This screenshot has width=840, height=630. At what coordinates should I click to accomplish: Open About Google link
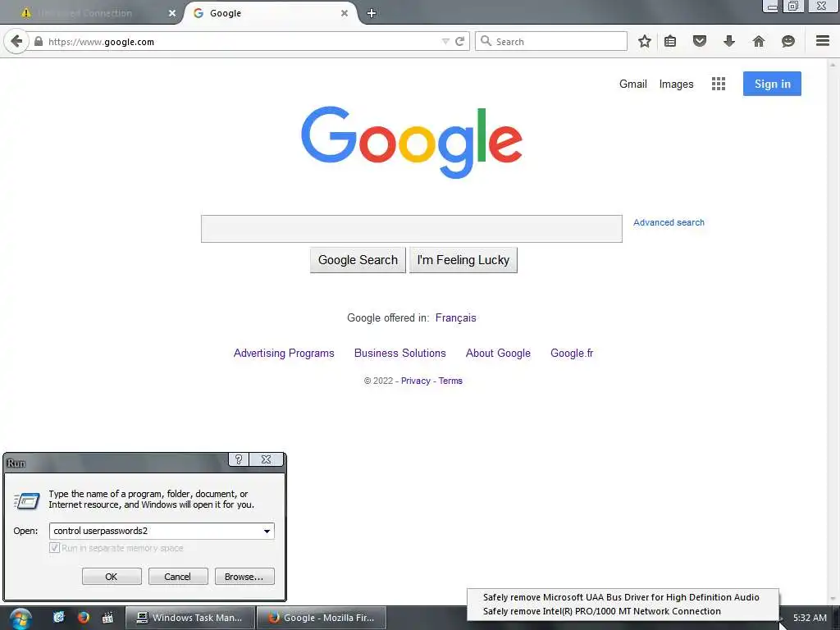(x=498, y=353)
